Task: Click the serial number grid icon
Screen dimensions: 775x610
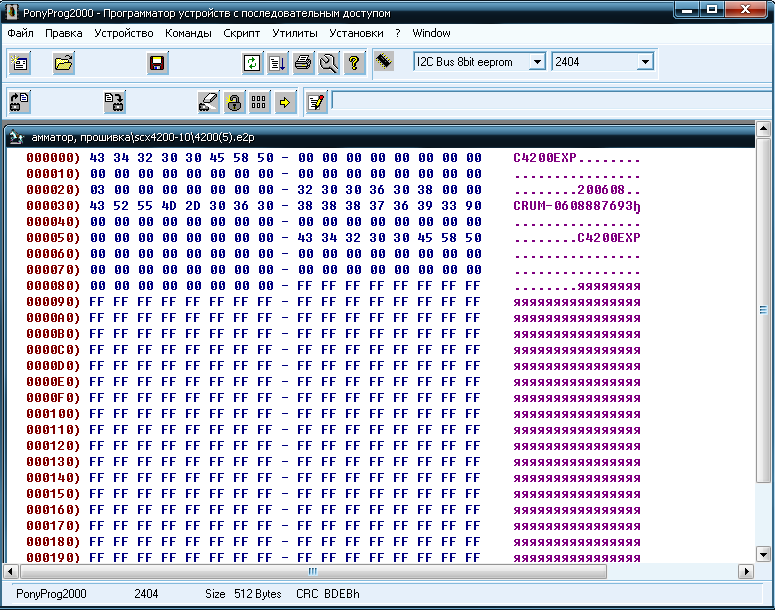Action: pyautogui.click(x=259, y=102)
